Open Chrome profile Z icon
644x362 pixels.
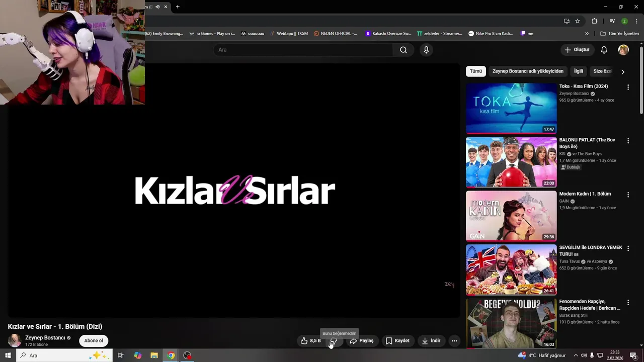(624, 21)
